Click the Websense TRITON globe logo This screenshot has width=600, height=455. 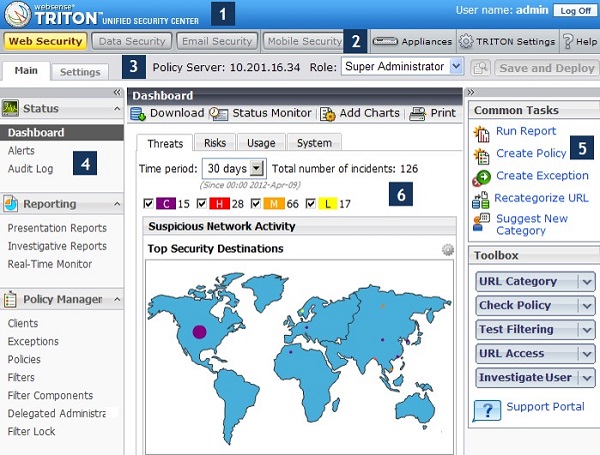point(17,15)
